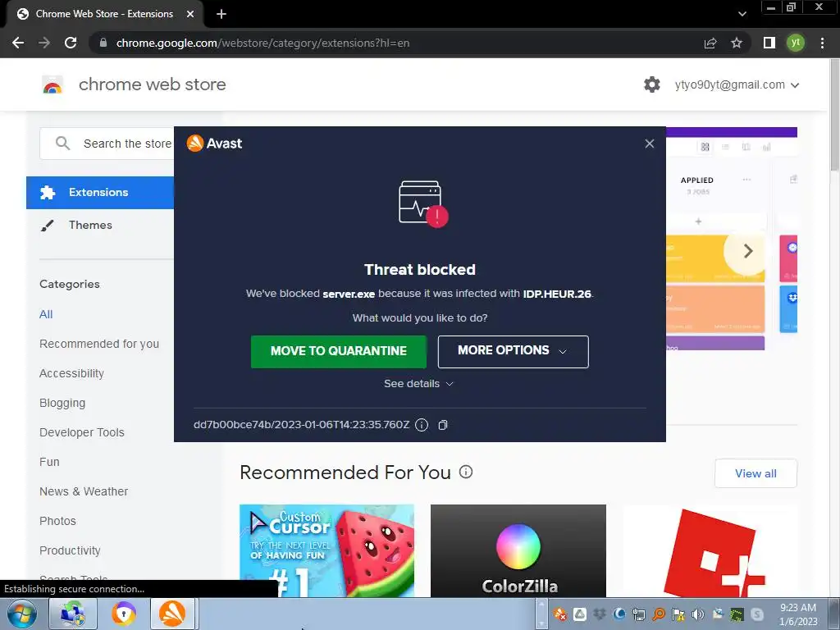Click the orange magnifier tray icon

click(659, 614)
